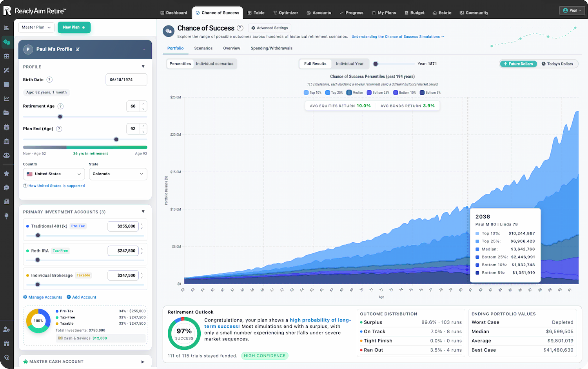
Task: Toggle the Top 10% legend series
Action: pos(312,93)
